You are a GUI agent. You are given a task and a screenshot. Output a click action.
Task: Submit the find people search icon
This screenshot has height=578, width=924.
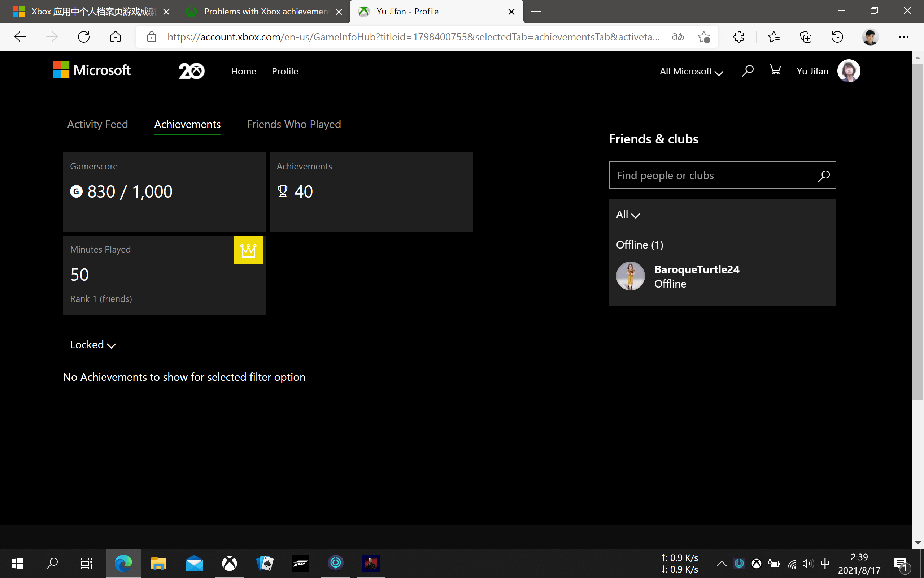click(x=824, y=176)
